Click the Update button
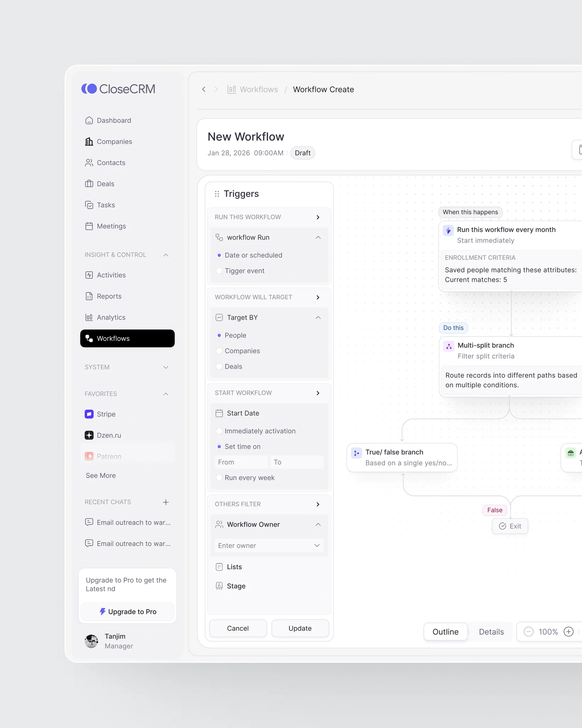 tap(300, 628)
